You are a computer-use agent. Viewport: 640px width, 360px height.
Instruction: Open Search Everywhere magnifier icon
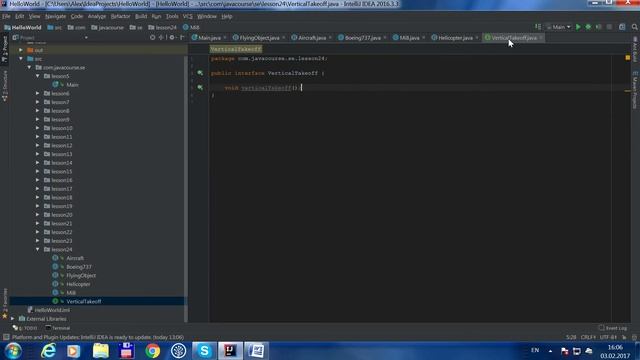pyautogui.click(x=635, y=27)
